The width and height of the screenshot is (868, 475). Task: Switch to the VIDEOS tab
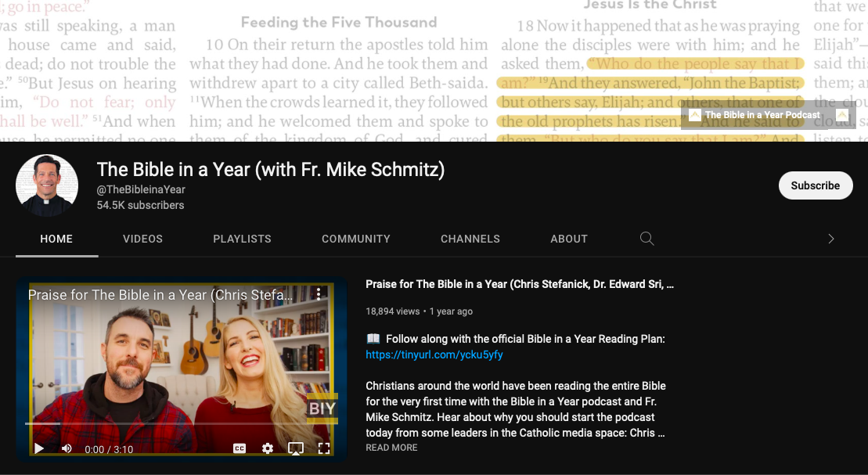142,239
